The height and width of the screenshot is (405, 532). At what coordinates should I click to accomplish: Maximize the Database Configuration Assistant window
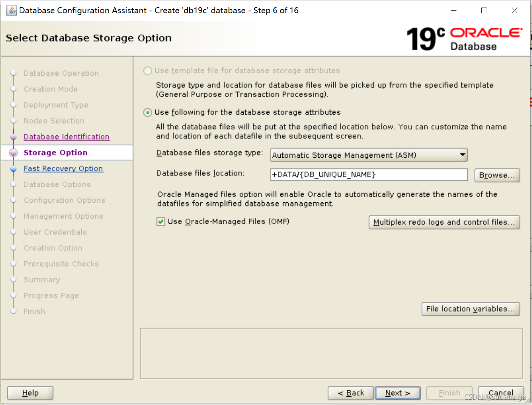click(x=484, y=11)
